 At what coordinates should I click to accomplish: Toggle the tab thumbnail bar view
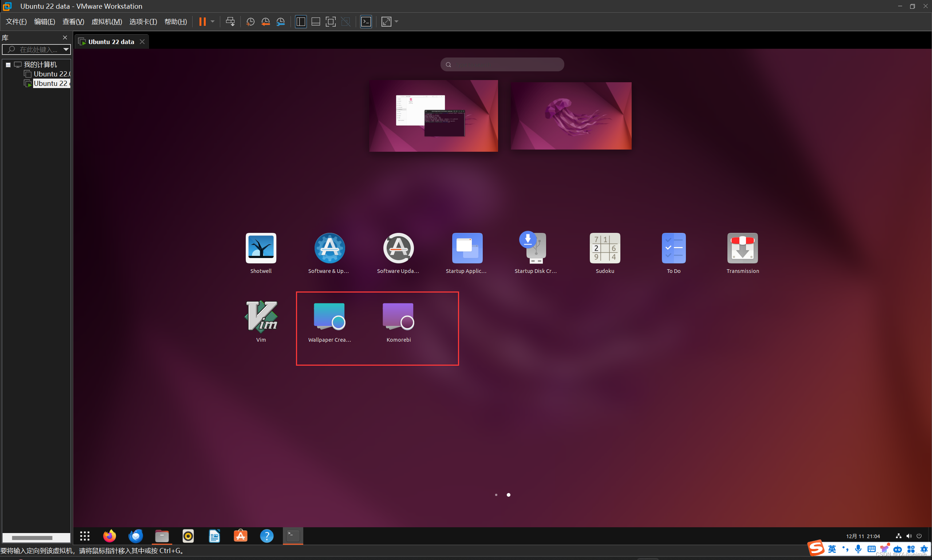tap(316, 21)
